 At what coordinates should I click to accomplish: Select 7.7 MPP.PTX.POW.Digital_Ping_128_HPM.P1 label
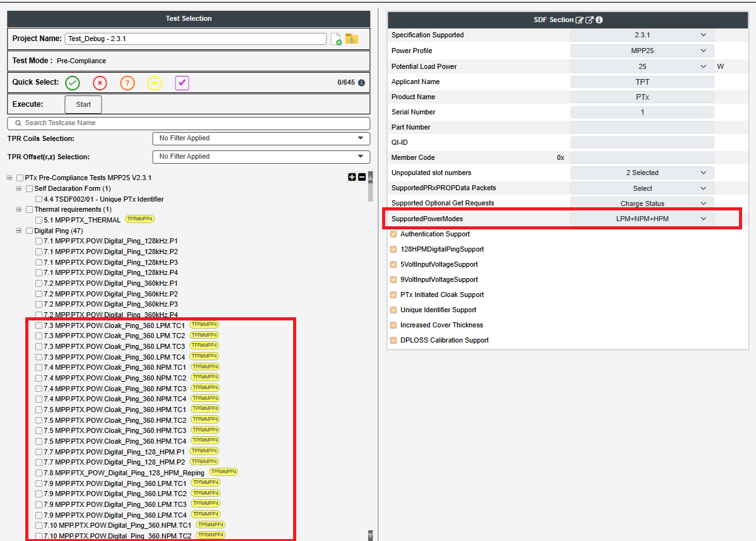click(x=114, y=452)
